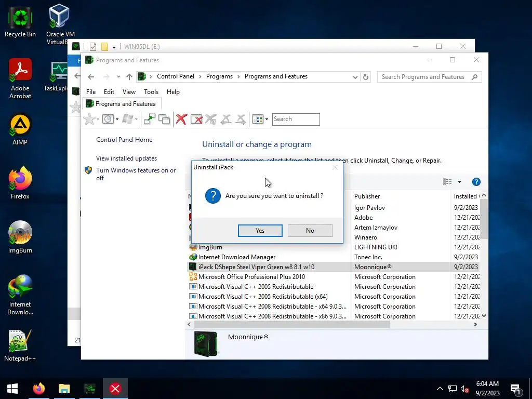The image size is (532, 399).
Task: Click the File Explorer taskbar icon
Action: [x=64, y=389]
